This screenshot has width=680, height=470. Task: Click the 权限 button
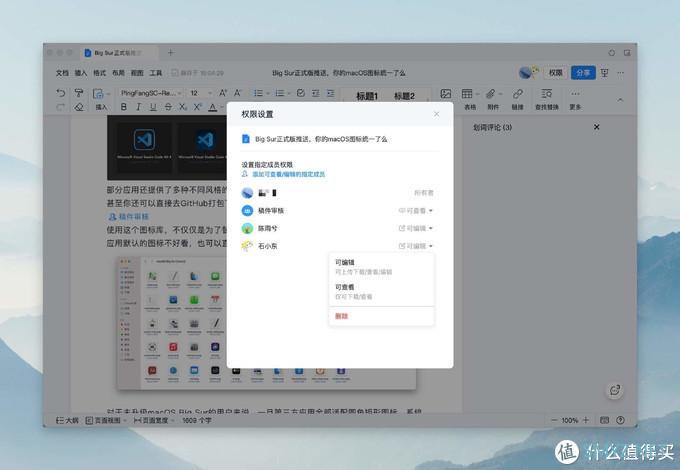pyautogui.click(x=555, y=73)
